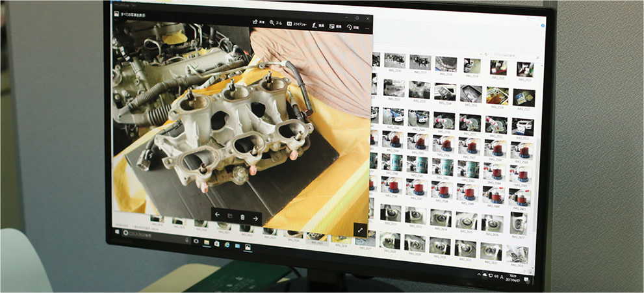This screenshot has width=644, height=293.
Task: Show the next photo with right arrow
Action: coord(255,218)
